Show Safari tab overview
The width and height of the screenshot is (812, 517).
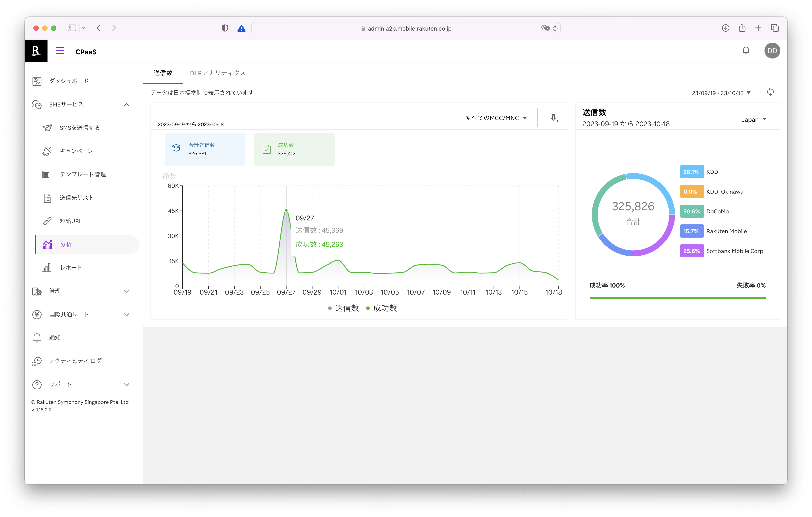coord(775,28)
